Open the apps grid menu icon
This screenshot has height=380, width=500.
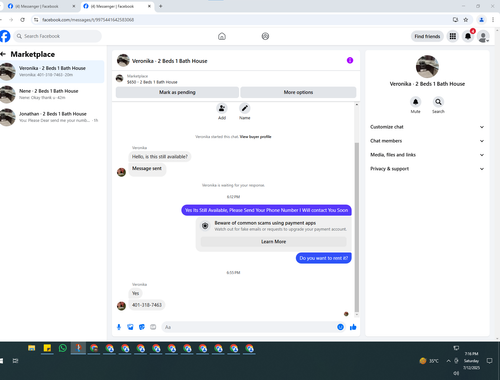pyautogui.click(x=453, y=36)
